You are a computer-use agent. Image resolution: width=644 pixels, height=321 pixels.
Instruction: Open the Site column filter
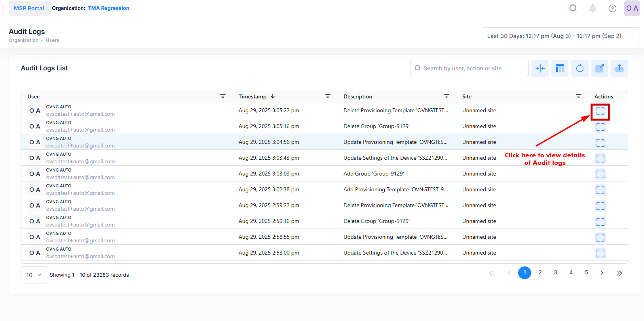[x=578, y=96]
